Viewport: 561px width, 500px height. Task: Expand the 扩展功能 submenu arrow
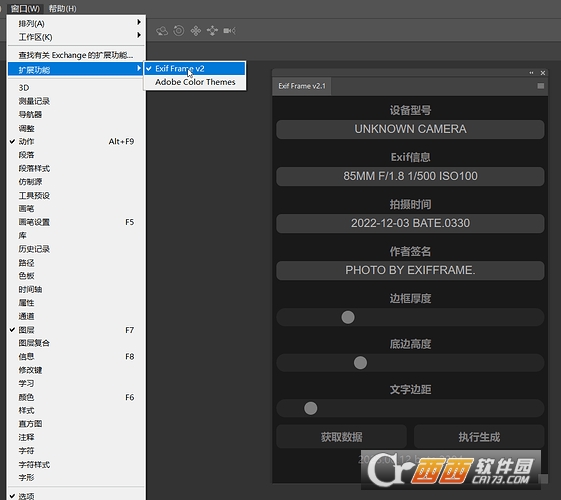(139, 68)
